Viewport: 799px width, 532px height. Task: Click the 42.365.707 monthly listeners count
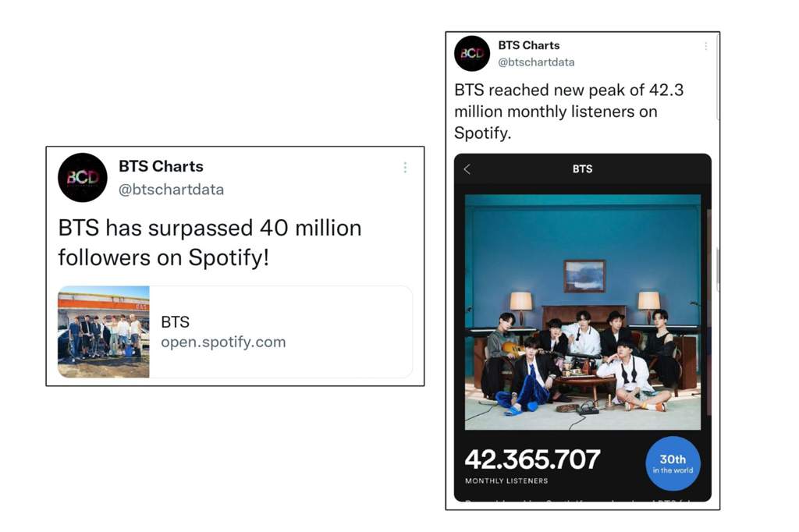(x=532, y=459)
